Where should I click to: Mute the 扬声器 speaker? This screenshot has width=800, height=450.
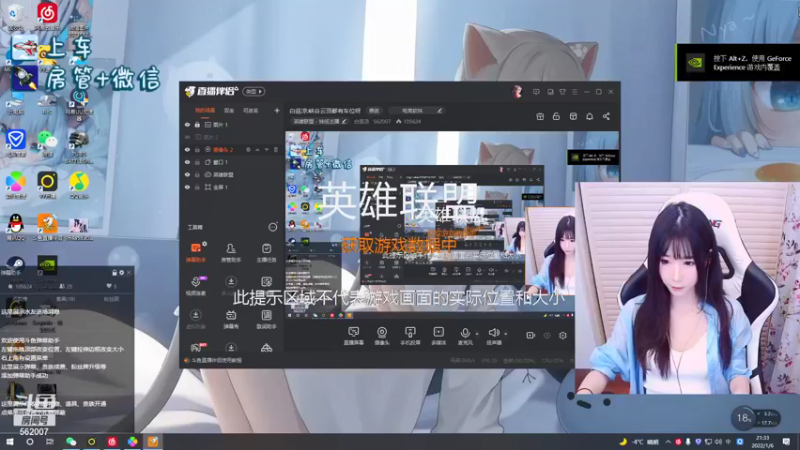click(493, 333)
